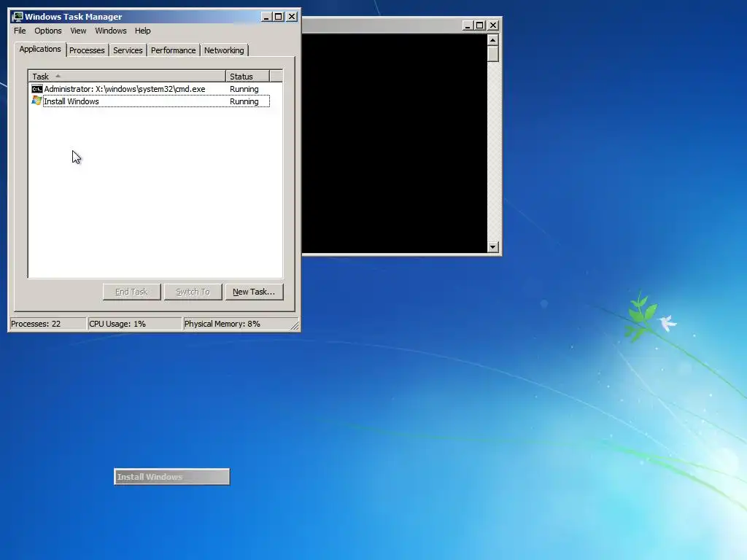Click Running status of cmd.exe task
The image size is (747, 560).
244,89
